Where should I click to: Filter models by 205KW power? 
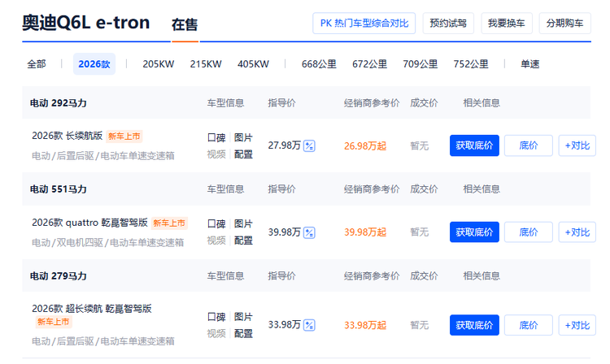[x=159, y=64]
